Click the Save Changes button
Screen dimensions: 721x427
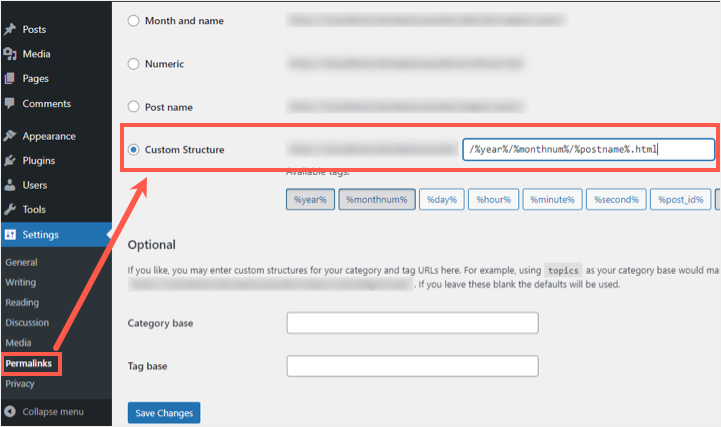point(164,413)
